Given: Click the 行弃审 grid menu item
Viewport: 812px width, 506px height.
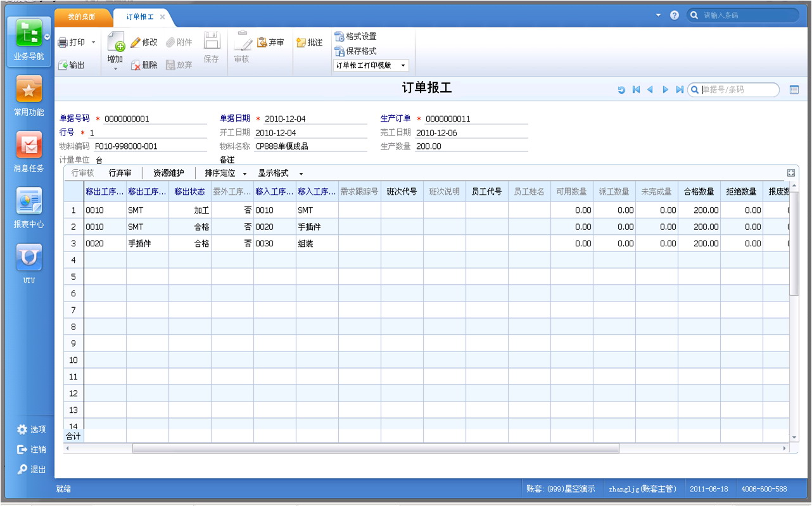Looking at the screenshot, I should click(120, 173).
